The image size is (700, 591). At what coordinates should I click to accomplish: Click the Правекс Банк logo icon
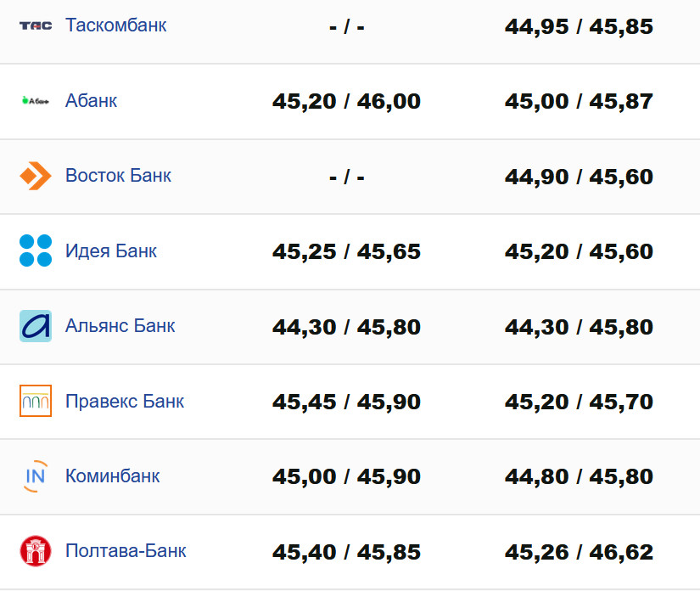pyautogui.click(x=36, y=401)
